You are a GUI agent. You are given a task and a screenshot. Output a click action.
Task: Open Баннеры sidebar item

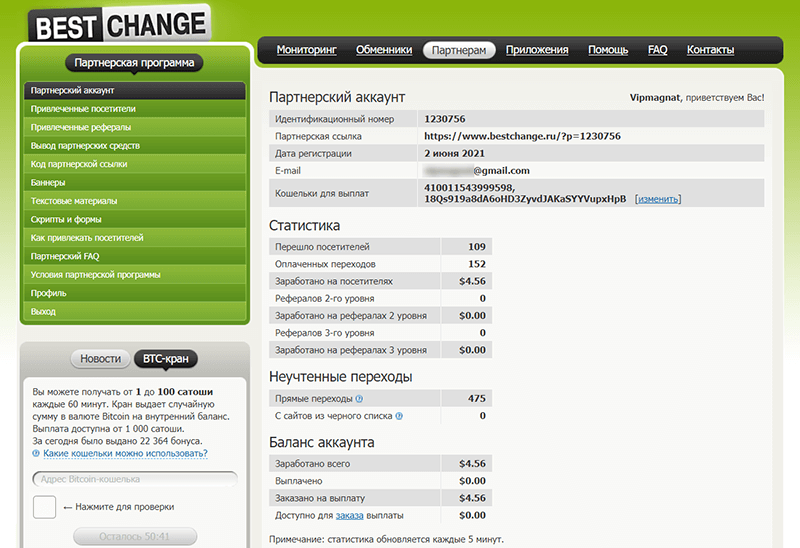[135, 182]
